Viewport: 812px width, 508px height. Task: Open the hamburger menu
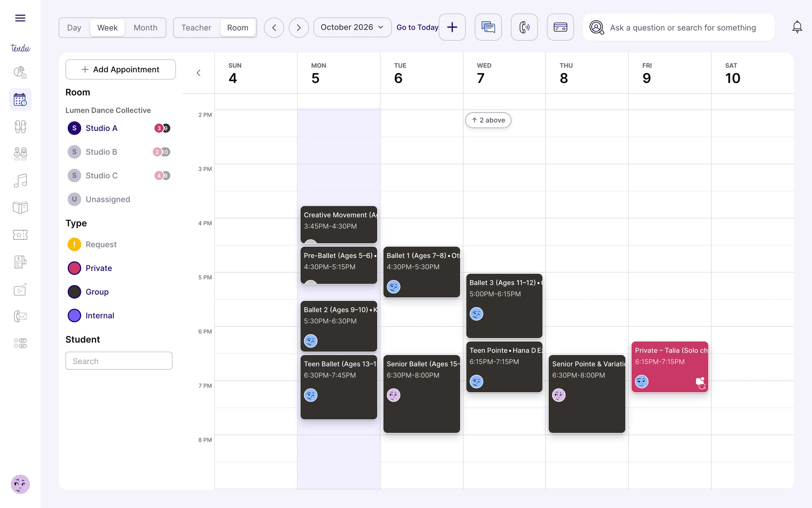[20, 18]
